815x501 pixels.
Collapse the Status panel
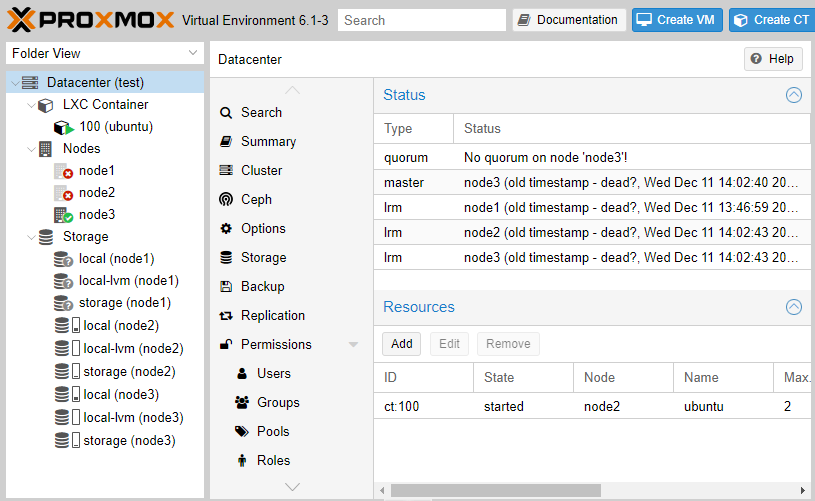(x=794, y=95)
